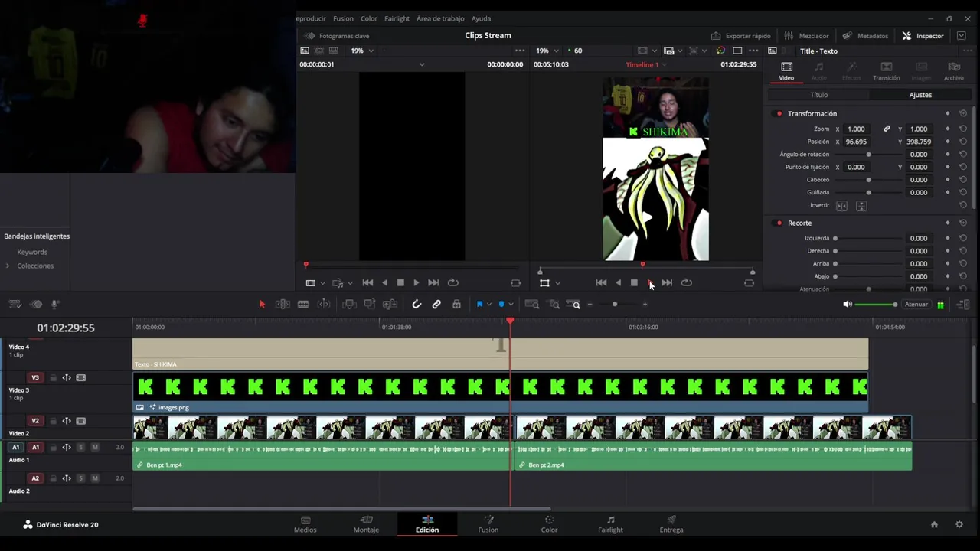Go to last frame in timeline viewer

point(667,283)
